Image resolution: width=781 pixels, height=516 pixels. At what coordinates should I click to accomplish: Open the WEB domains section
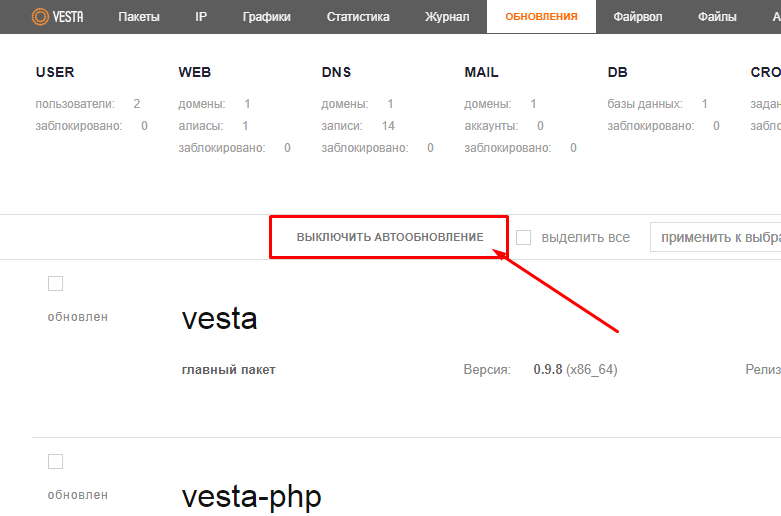point(194,73)
